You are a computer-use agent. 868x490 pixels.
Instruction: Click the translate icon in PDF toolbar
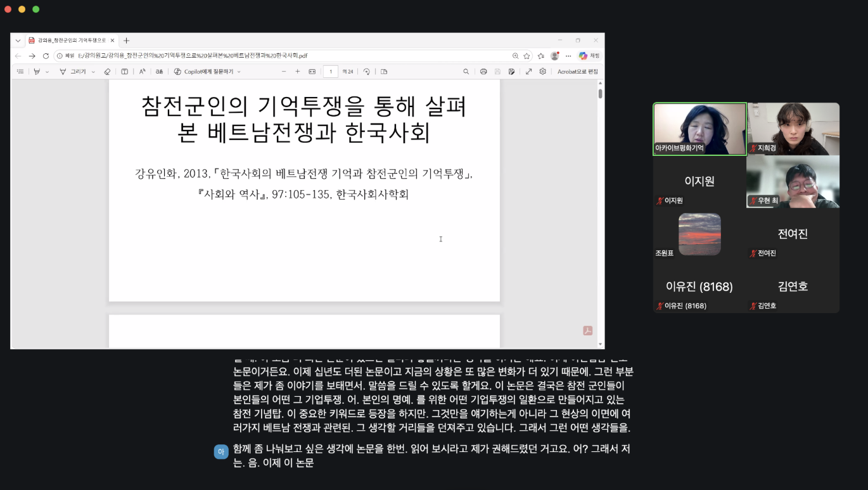(x=160, y=72)
